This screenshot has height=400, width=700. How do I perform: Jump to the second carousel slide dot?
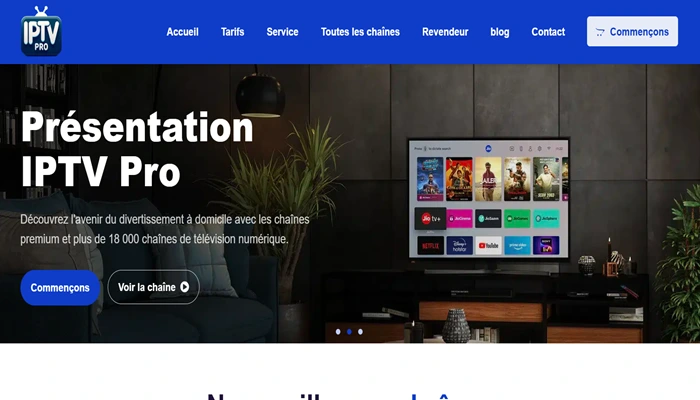[349, 331]
